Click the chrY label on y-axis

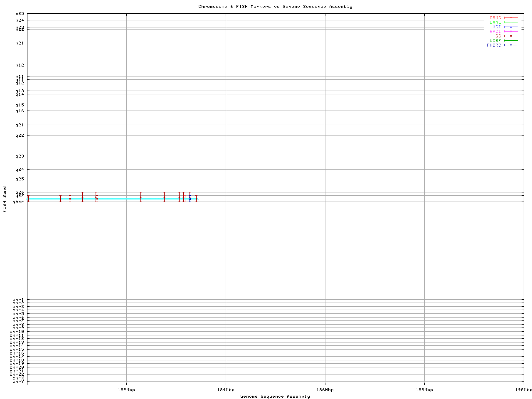(18, 382)
